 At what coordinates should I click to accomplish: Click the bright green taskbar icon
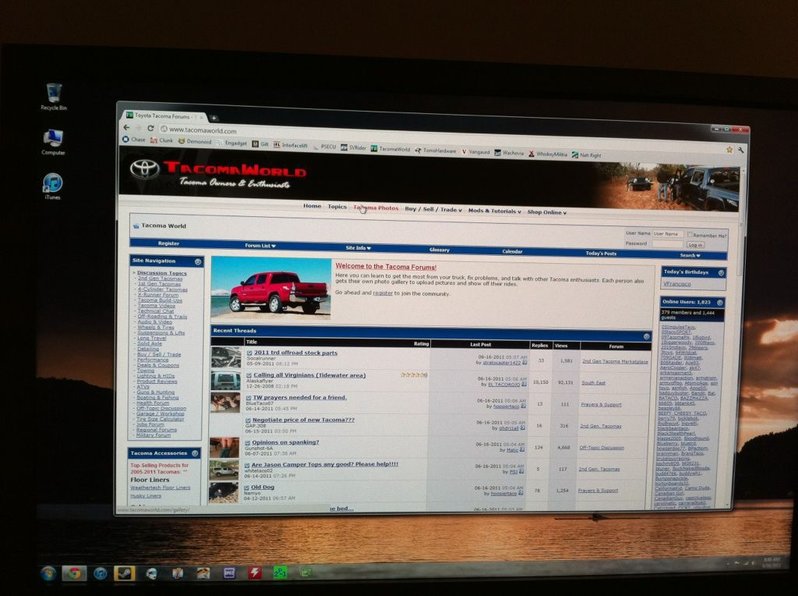(280, 573)
